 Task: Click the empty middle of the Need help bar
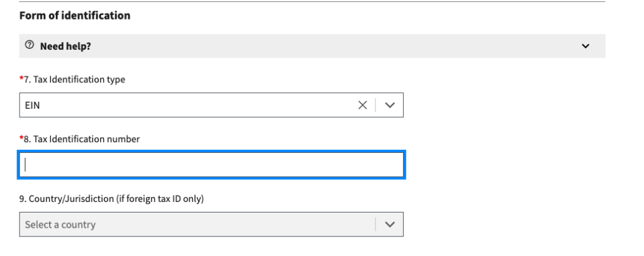coord(314,46)
